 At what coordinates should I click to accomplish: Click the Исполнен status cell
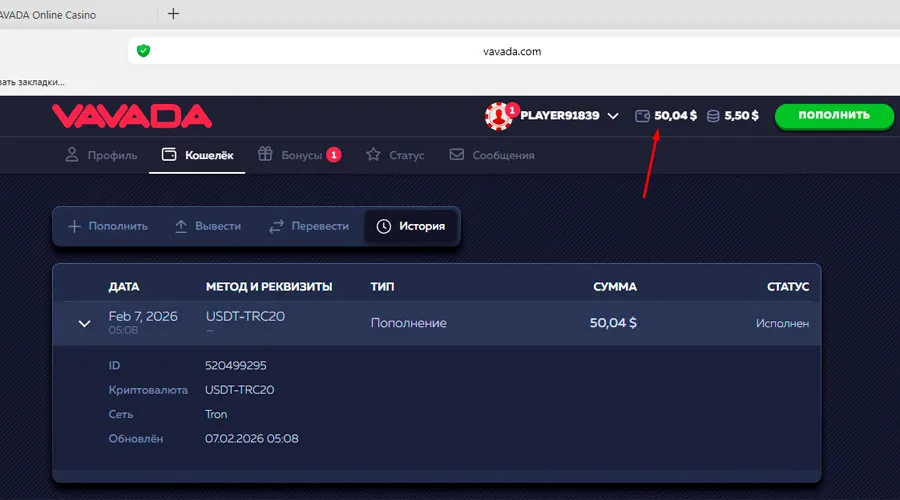tap(782, 323)
